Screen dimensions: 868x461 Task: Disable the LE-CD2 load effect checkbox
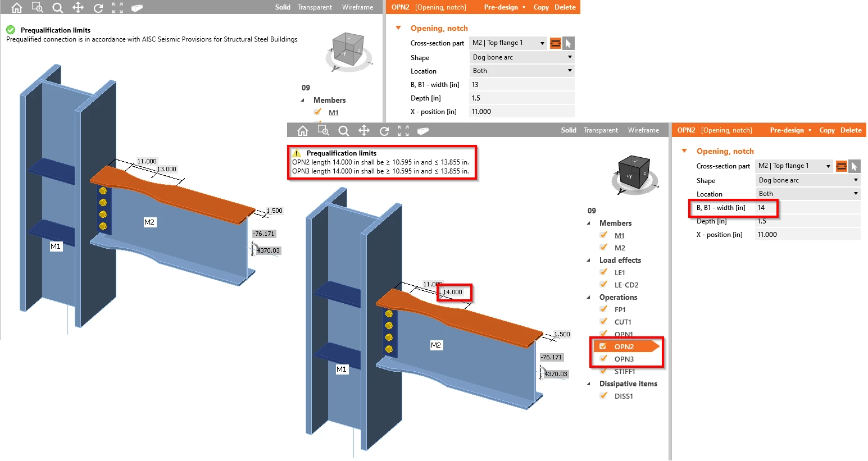[603, 284]
